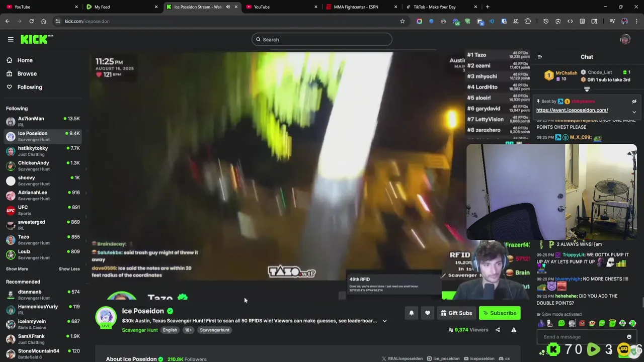Close the Ice Poseidon Stream tab

(236, 7)
